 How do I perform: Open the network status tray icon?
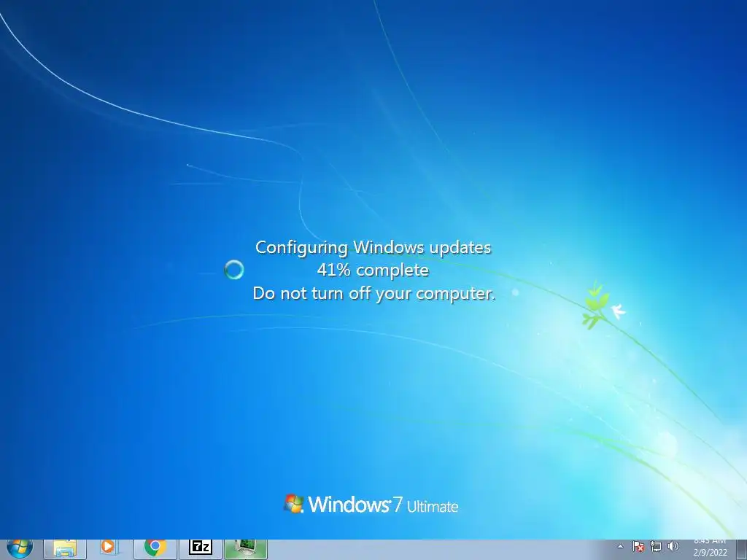[x=656, y=547]
